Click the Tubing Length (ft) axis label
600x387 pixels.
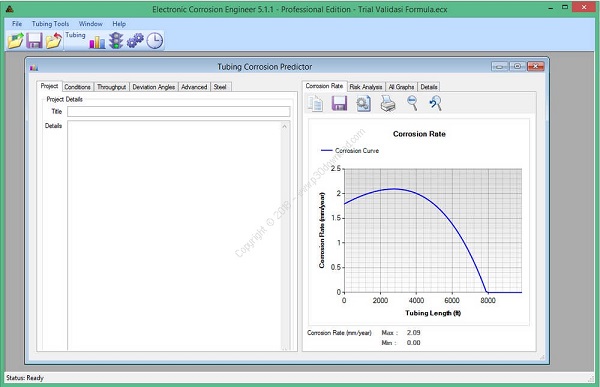point(433,313)
